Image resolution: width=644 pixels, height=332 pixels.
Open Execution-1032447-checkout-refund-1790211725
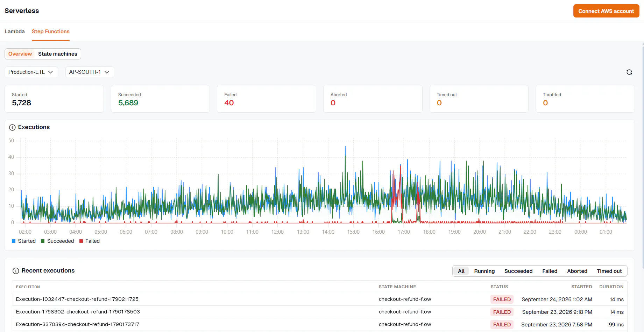(x=77, y=299)
